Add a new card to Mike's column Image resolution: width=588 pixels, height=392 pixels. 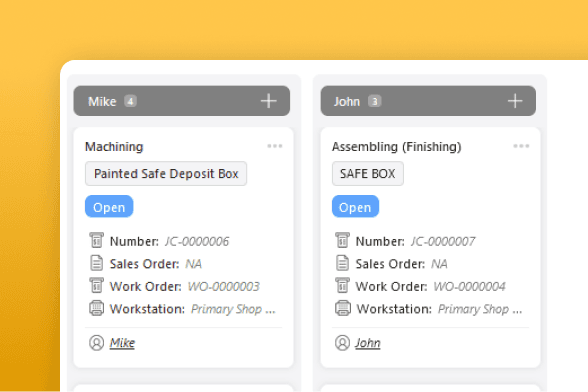click(x=268, y=101)
